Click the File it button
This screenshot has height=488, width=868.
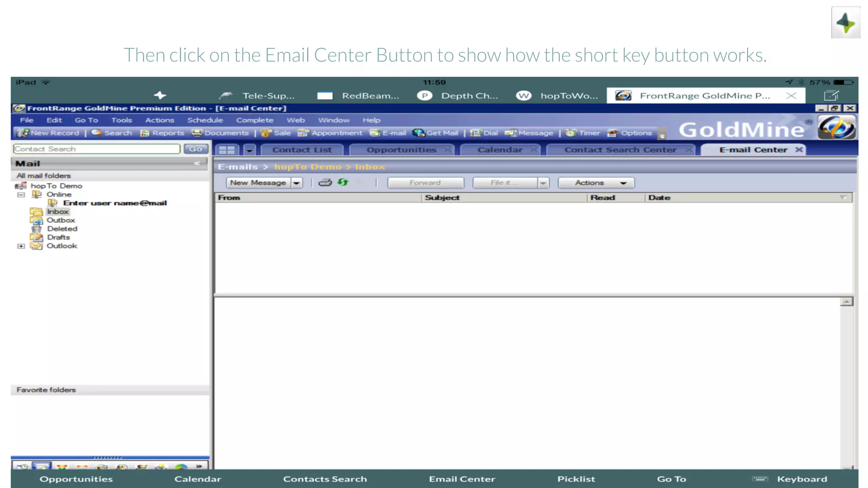point(504,183)
